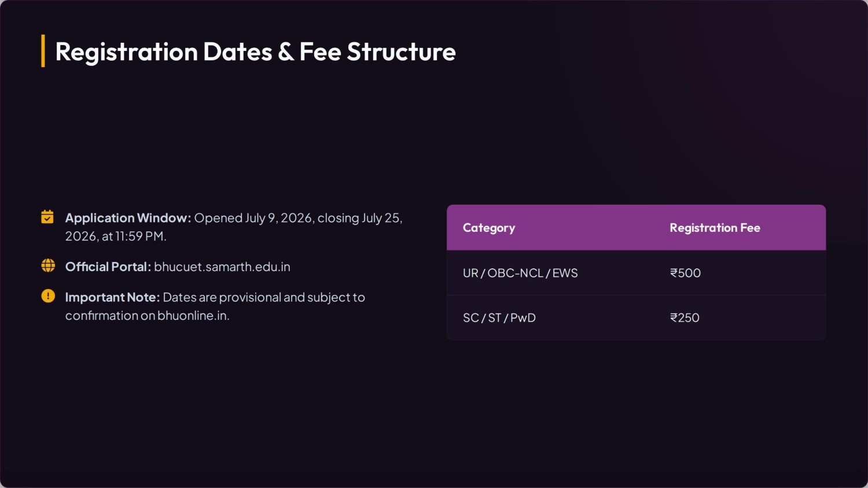
Task: Click the orange accent bar beside title
Action: pyautogui.click(x=43, y=51)
